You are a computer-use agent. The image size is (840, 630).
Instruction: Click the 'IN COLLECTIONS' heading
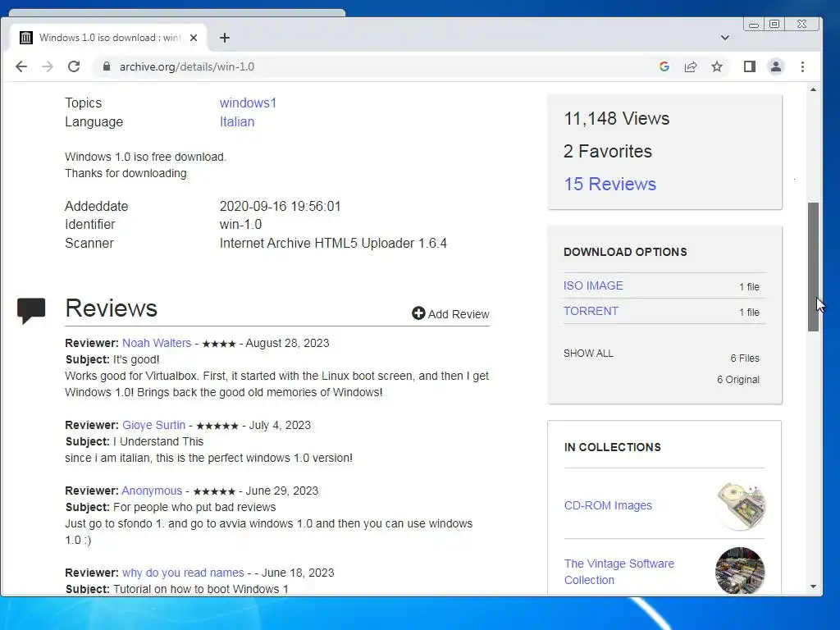click(612, 447)
